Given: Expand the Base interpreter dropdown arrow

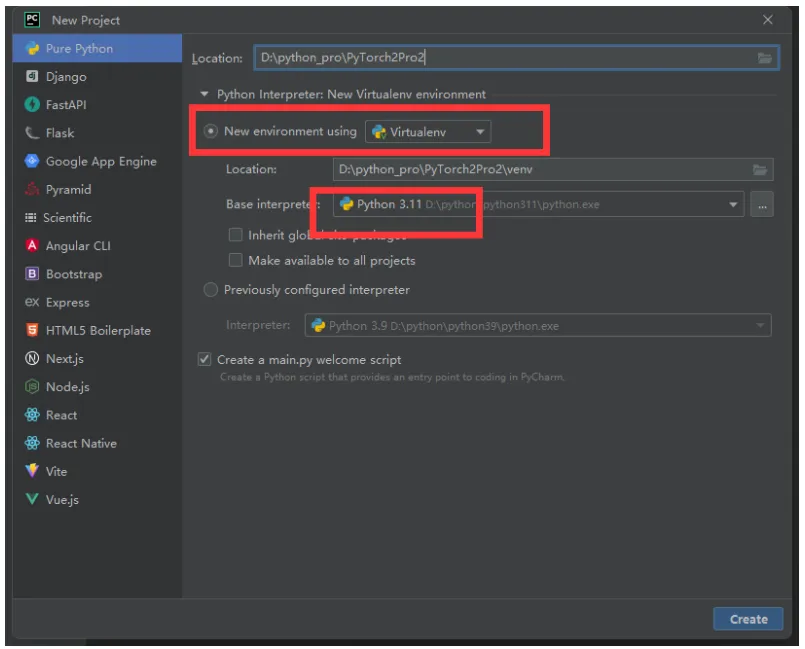Looking at the screenshot, I should pyautogui.click(x=733, y=205).
